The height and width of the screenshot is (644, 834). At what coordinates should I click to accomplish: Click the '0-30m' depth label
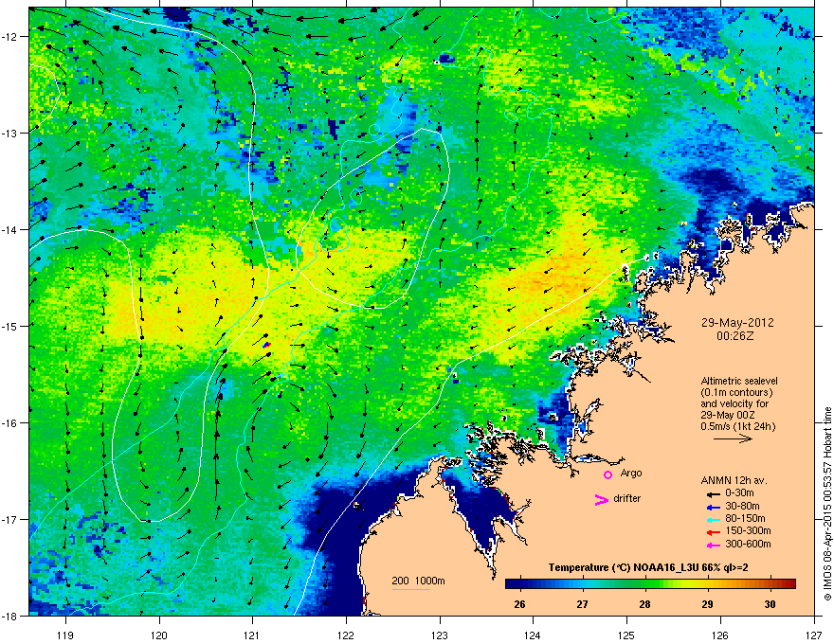click(739, 493)
